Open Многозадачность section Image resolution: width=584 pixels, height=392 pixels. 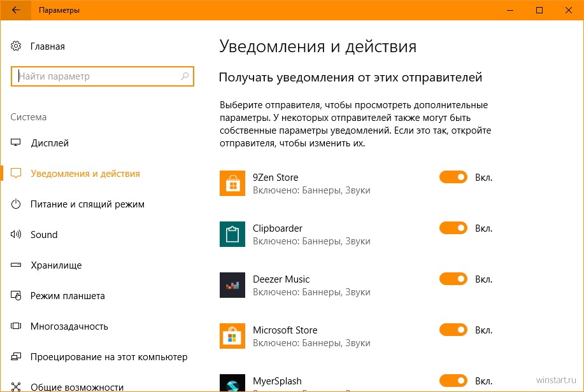pos(69,326)
